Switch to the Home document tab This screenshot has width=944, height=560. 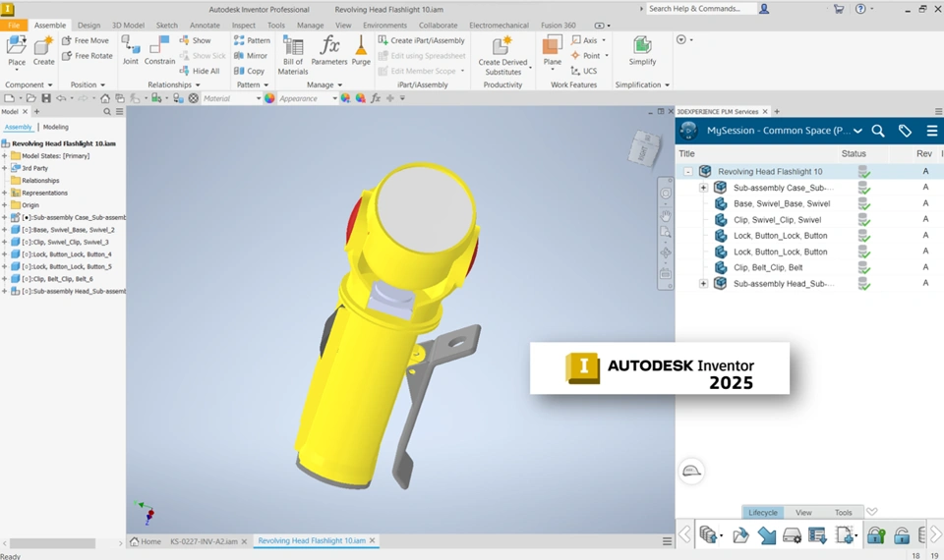[x=146, y=541]
